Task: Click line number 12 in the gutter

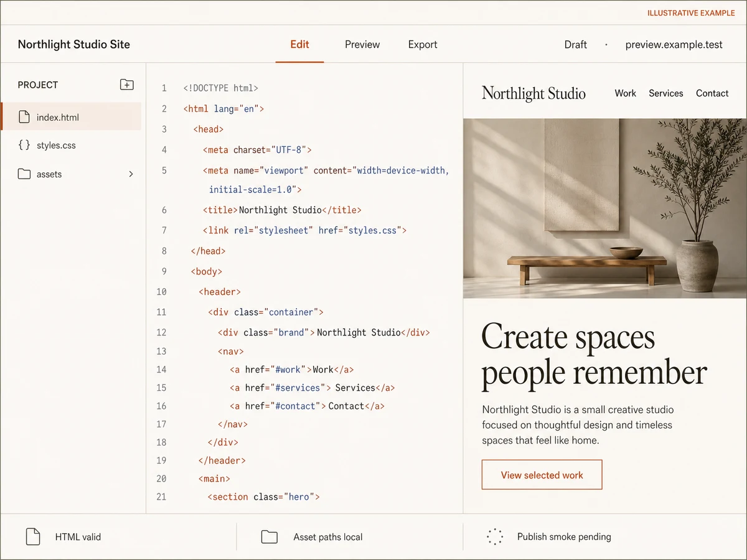Action: pos(161,332)
